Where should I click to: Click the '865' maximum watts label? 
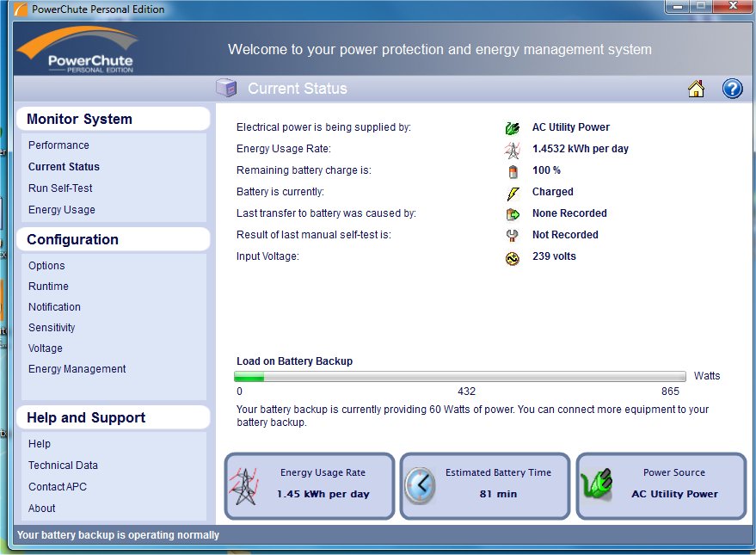click(670, 392)
